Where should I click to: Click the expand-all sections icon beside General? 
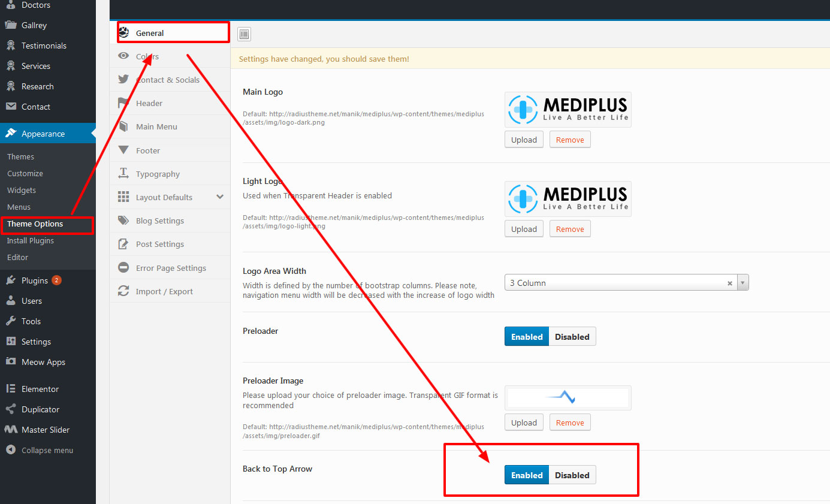pyautogui.click(x=244, y=34)
